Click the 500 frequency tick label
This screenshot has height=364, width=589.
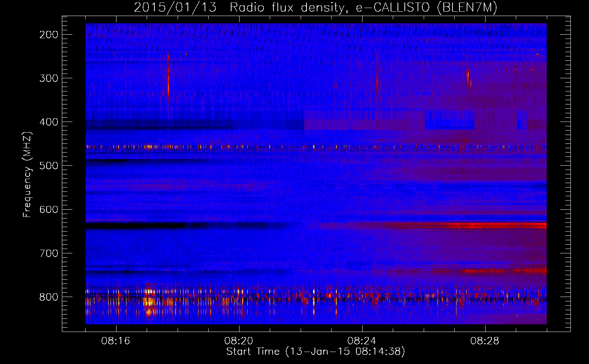49,166
